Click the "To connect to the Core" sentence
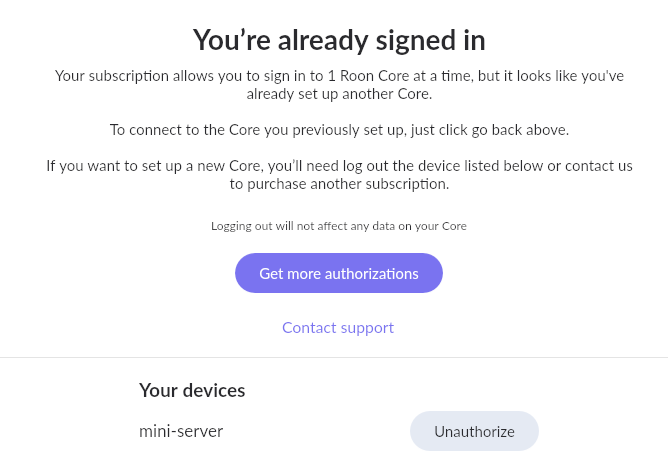This screenshot has width=668, height=464. [338, 130]
